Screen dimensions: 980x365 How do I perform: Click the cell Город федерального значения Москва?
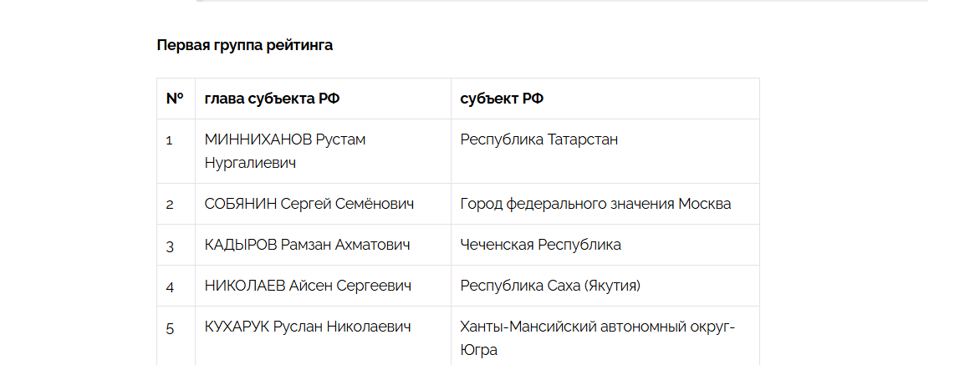click(x=595, y=204)
